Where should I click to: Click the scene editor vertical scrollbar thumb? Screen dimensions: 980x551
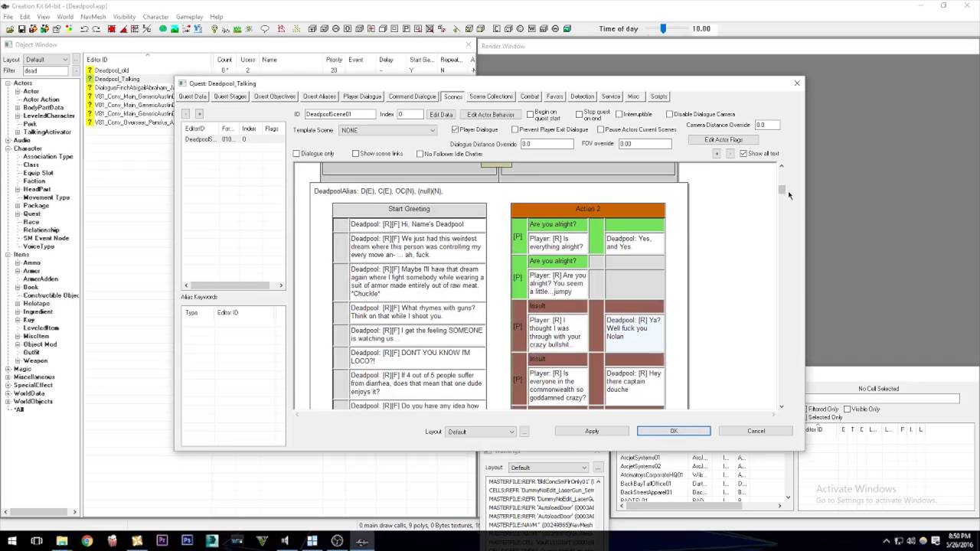click(x=782, y=189)
